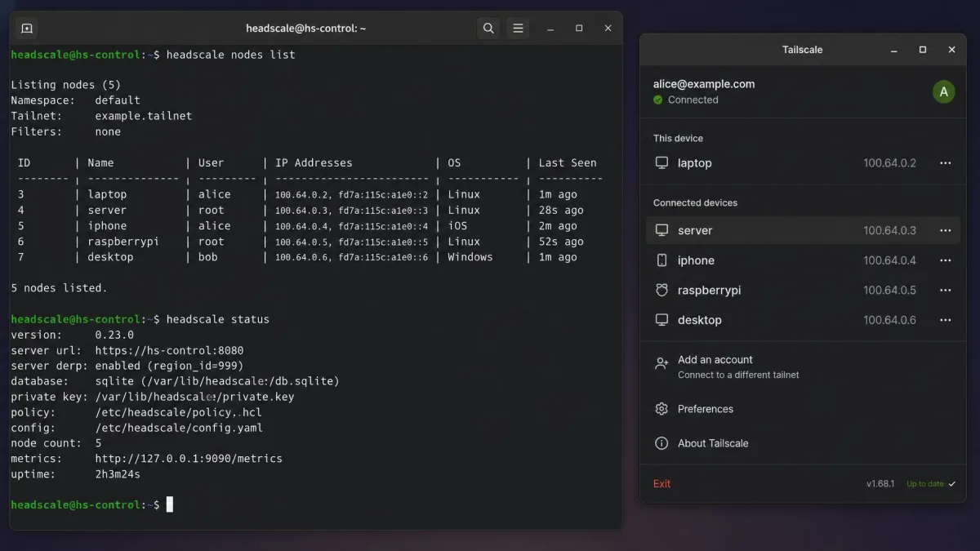Image resolution: width=980 pixels, height=551 pixels.
Task: Click server url https://hs-control:8080
Action: click(x=169, y=350)
